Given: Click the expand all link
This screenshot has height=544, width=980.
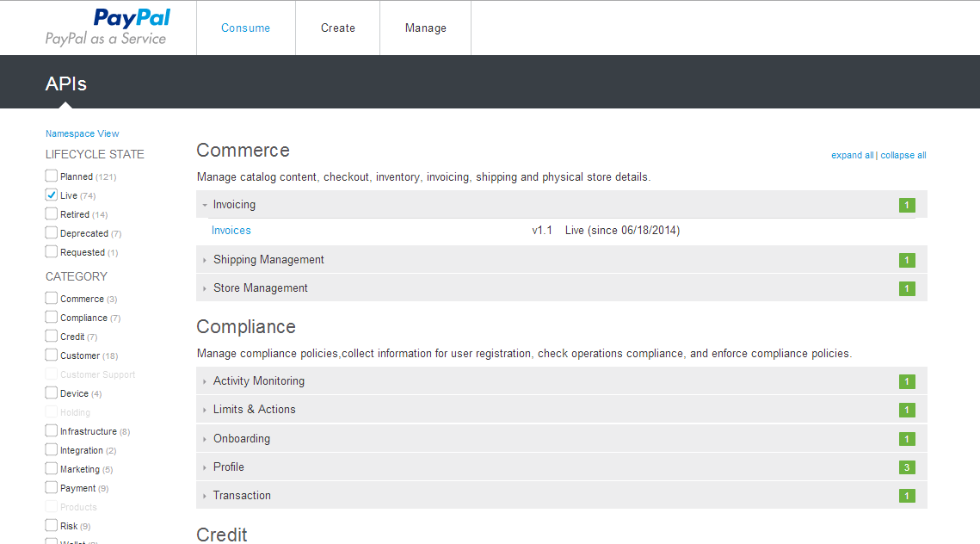Looking at the screenshot, I should pos(852,155).
